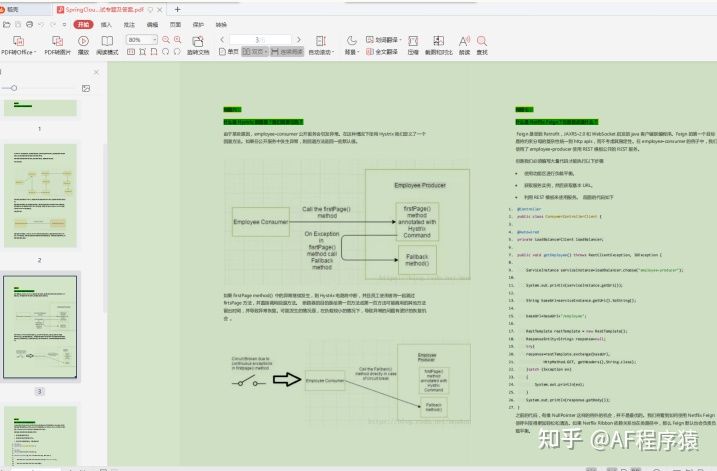Screen dimensions: 717x471
Task: Go to the next page with right chevron
Action: tap(299, 40)
